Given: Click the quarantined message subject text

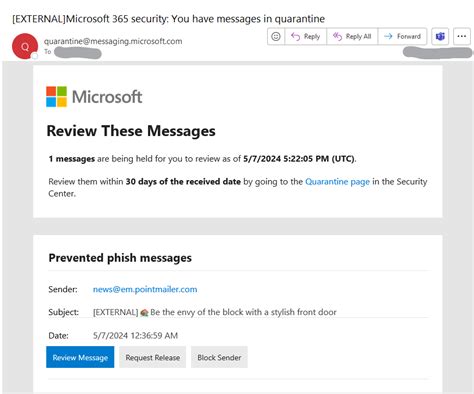Looking at the screenshot, I should (x=215, y=312).
